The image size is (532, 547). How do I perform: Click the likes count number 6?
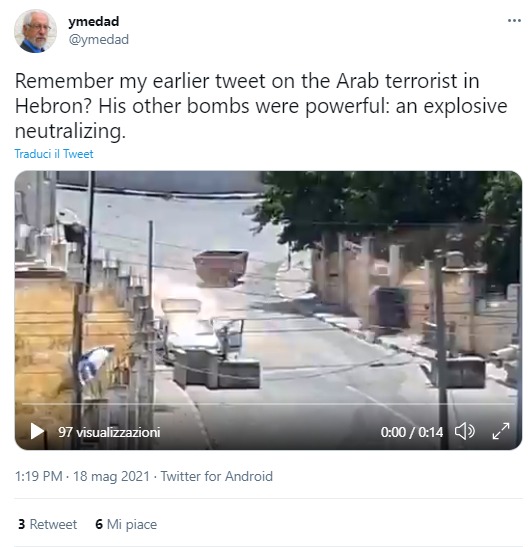point(99,524)
